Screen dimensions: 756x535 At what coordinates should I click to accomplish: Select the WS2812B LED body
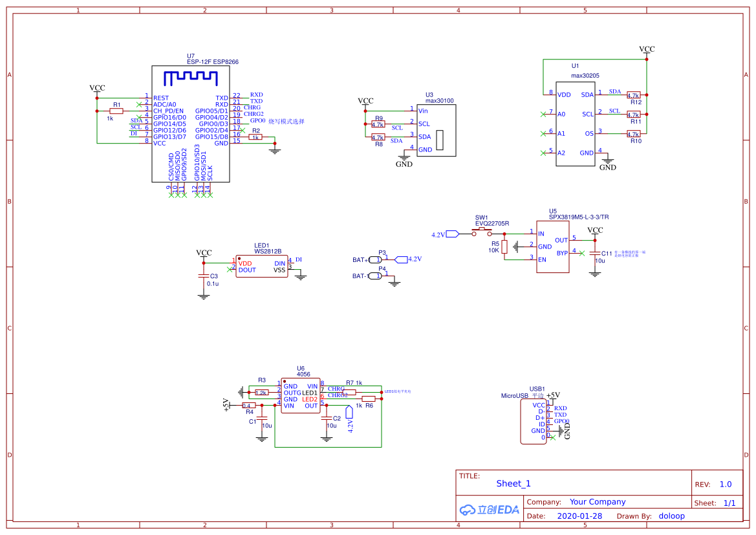(262, 267)
